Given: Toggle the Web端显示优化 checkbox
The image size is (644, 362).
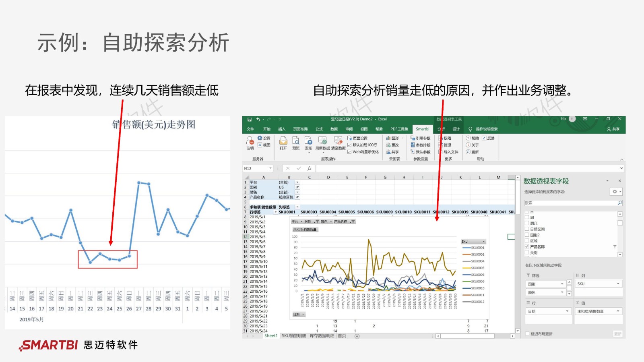Looking at the screenshot, I should [x=349, y=152].
